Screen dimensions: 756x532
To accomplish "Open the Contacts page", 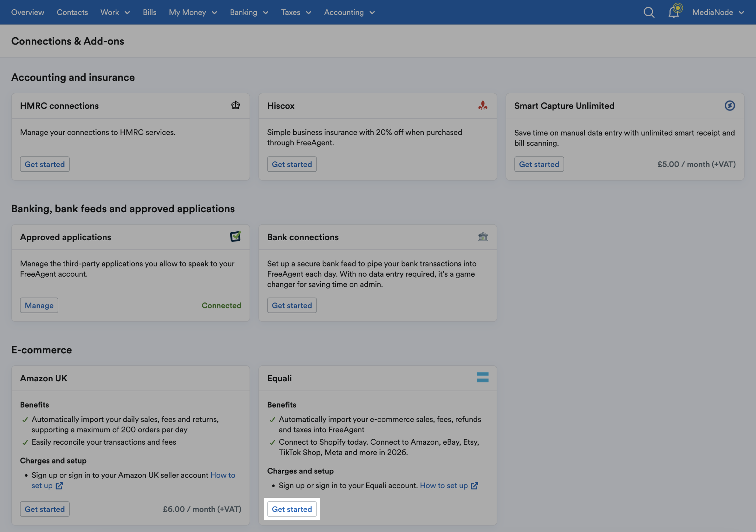I will tap(72, 12).
